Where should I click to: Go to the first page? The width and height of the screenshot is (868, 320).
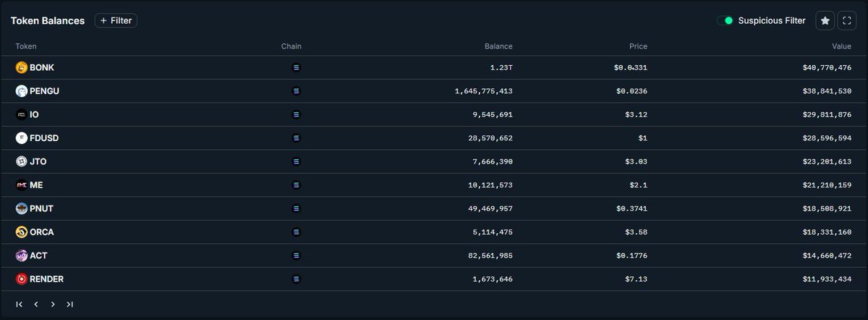[x=20, y=304]
